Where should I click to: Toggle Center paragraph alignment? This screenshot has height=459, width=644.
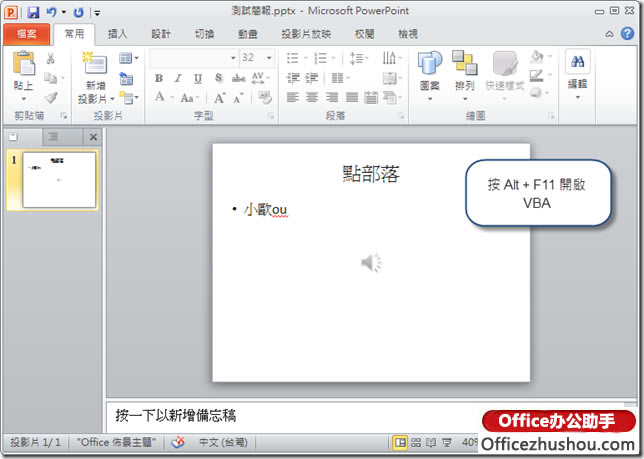312,98
